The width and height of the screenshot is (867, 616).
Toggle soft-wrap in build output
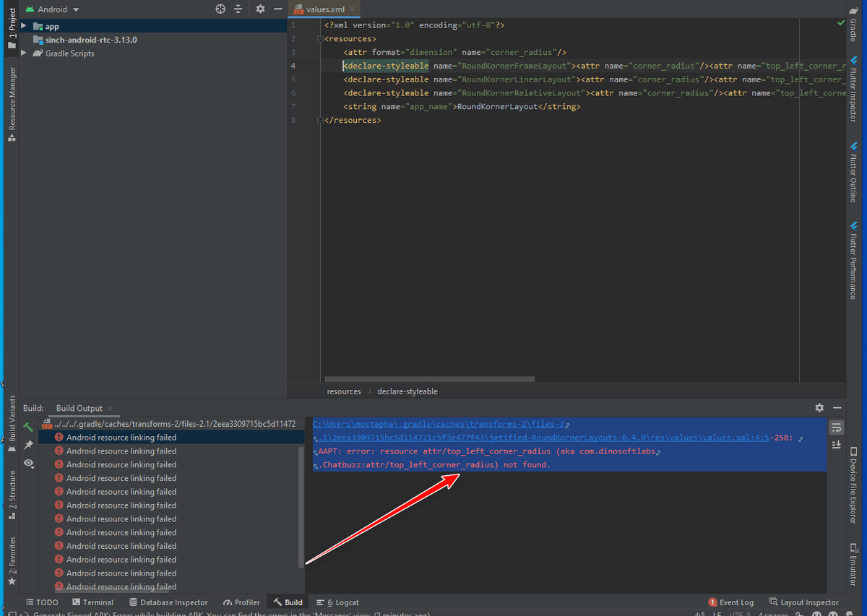pos(836,427)
